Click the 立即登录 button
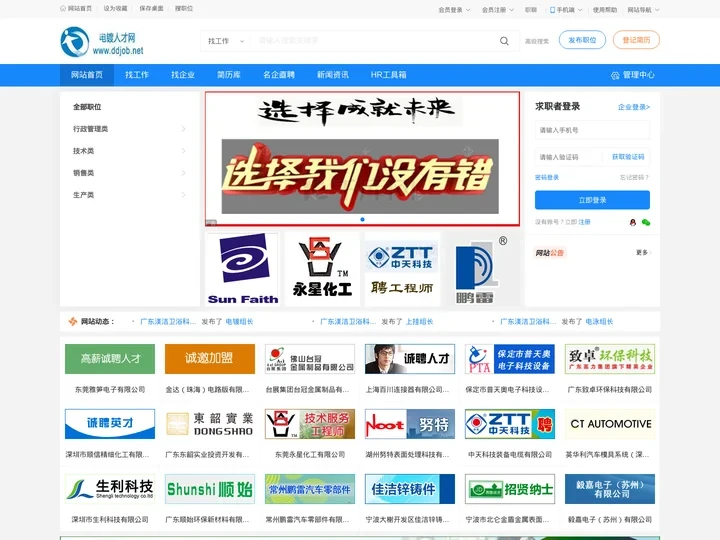Screen dimensions: 720x540 [592, 200]
